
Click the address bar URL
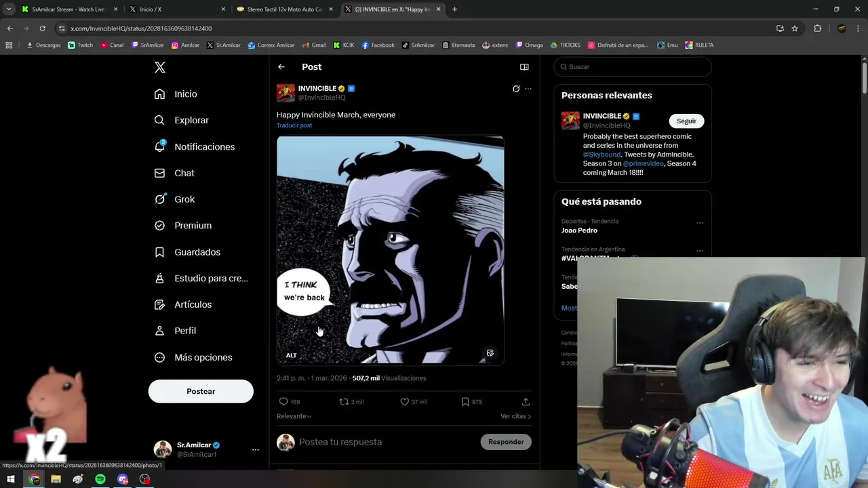(x=141, y=28)
